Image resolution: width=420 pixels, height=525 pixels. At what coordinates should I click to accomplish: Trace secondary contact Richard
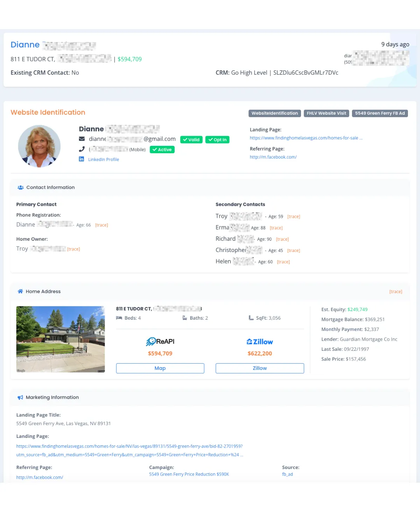coord(282,239)
